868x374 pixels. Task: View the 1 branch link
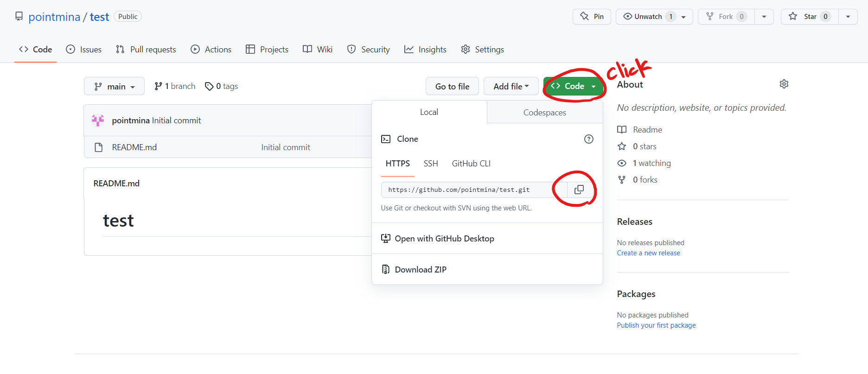(175, 86)
